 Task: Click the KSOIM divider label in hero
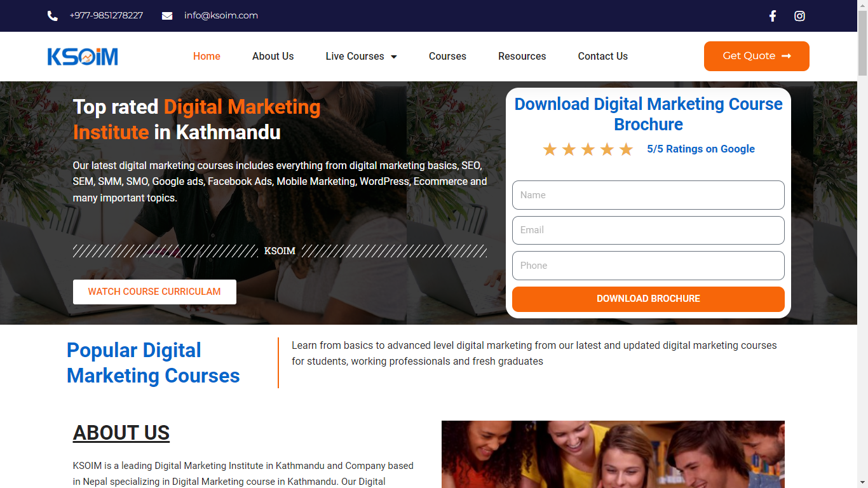(280, 251)
